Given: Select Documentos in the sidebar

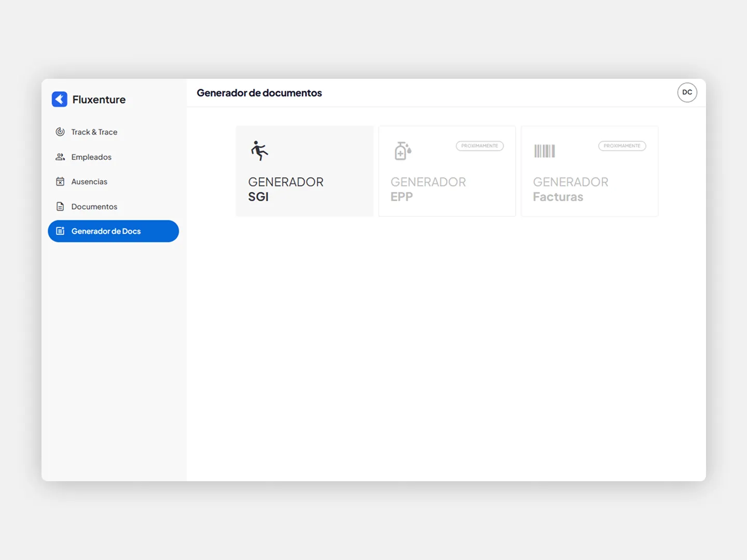Looking at the screenshot, I should point(113,206).
